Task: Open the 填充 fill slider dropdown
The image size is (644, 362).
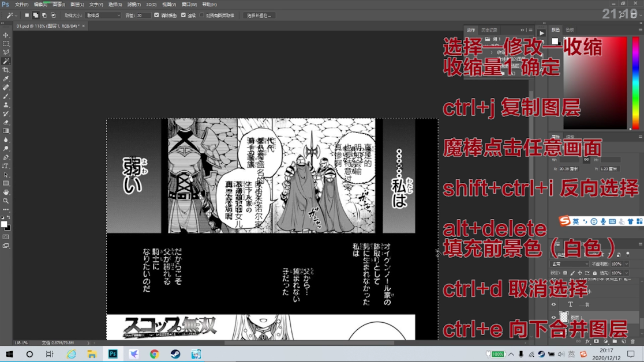Action: click(626, 273)
